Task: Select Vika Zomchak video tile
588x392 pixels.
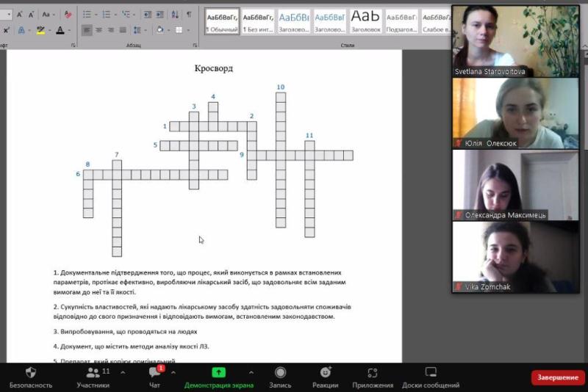Action: (516, 257)
